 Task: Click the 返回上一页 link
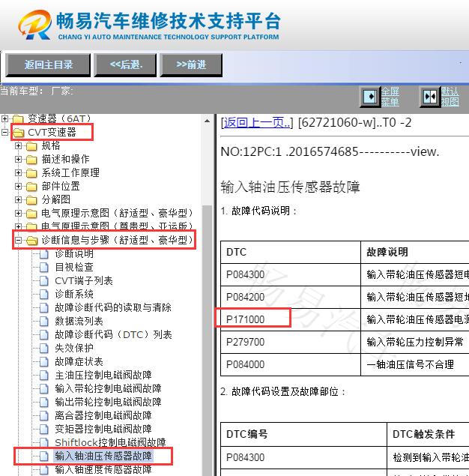pyautogui.click(x=257, y=123)
